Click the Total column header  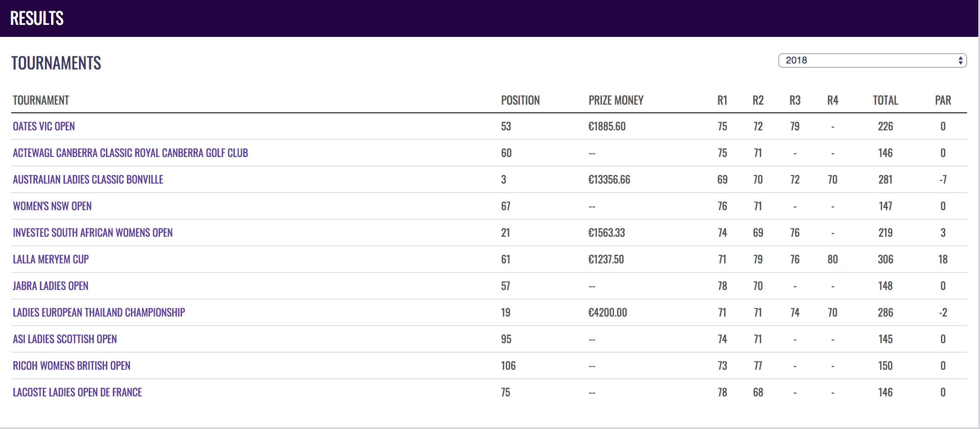[x=886, y=100]
